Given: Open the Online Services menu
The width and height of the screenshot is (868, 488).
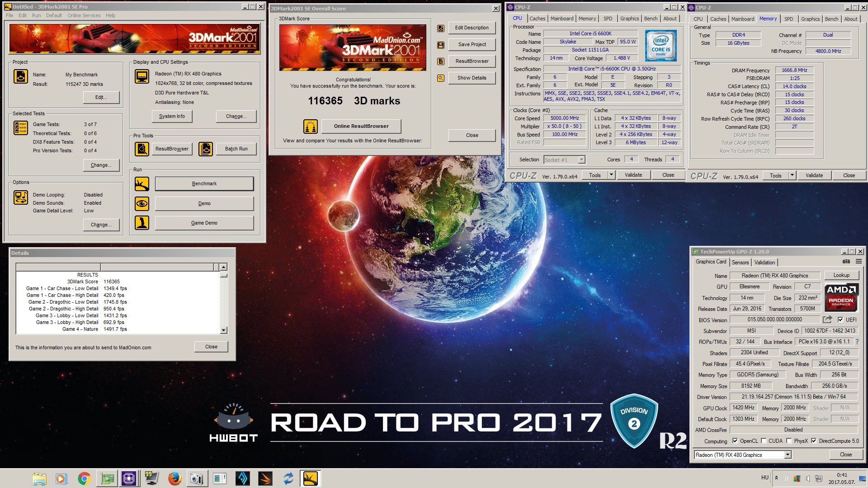Looking at the screenshot, I should click(84, 15).
